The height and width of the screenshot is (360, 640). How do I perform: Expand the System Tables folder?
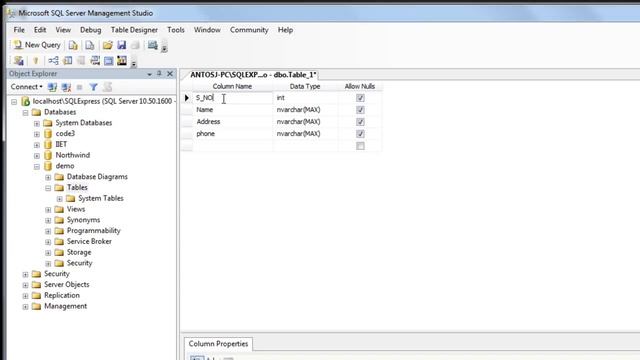coord(60,199)
